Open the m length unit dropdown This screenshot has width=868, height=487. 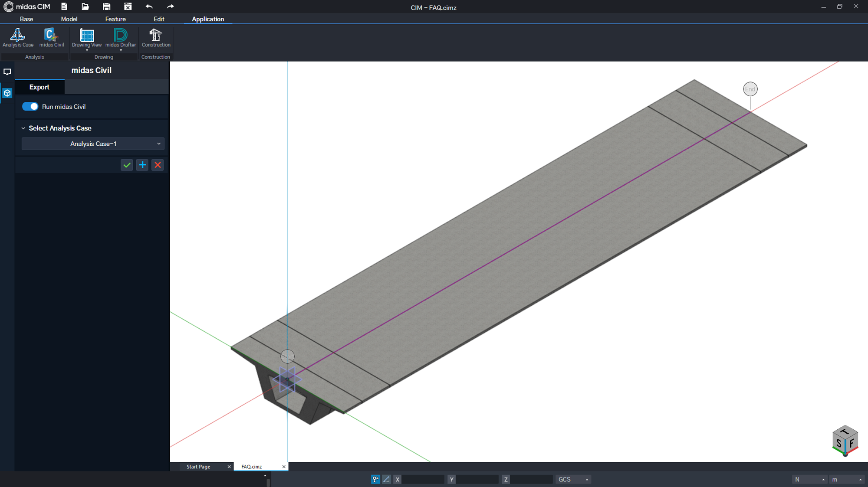(x=847, y=479)
